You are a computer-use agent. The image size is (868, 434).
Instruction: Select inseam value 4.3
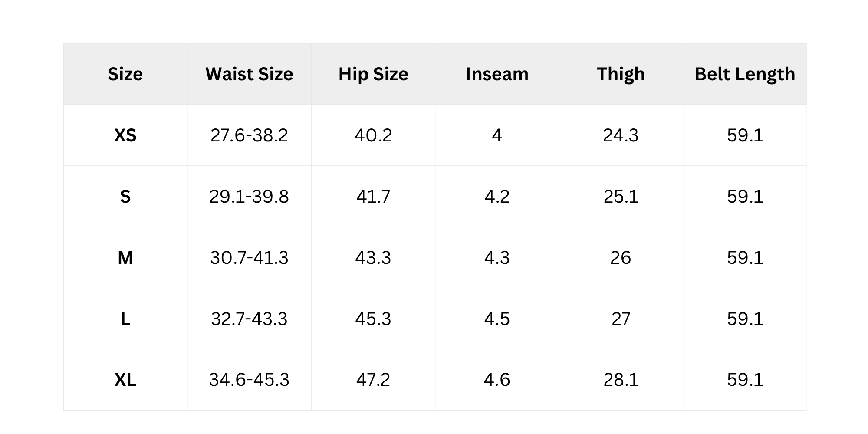497,258
